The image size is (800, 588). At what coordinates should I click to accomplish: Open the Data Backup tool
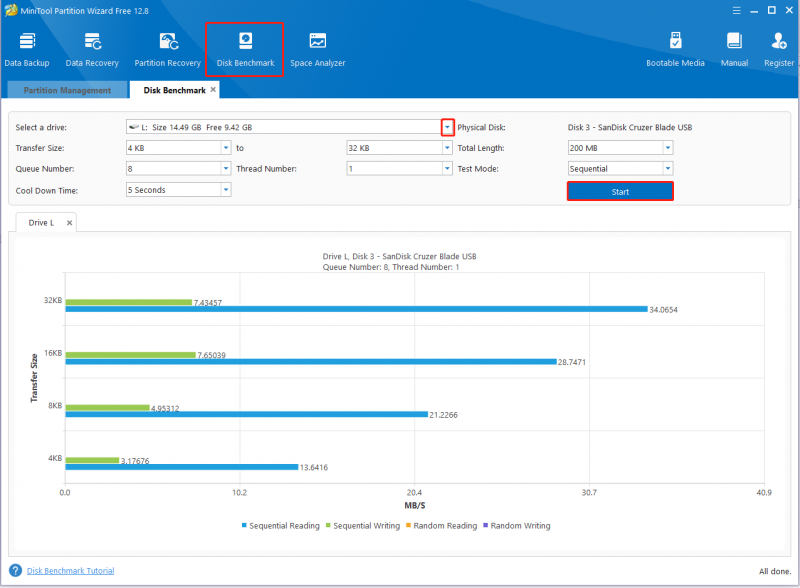27,50
